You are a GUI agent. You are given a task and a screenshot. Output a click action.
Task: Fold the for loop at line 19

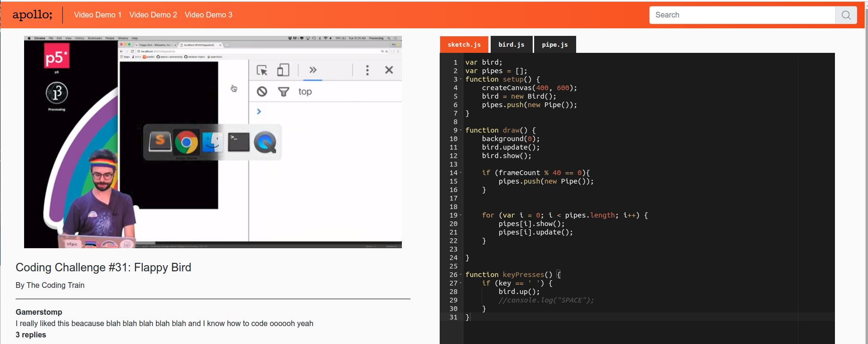(461, 215)
